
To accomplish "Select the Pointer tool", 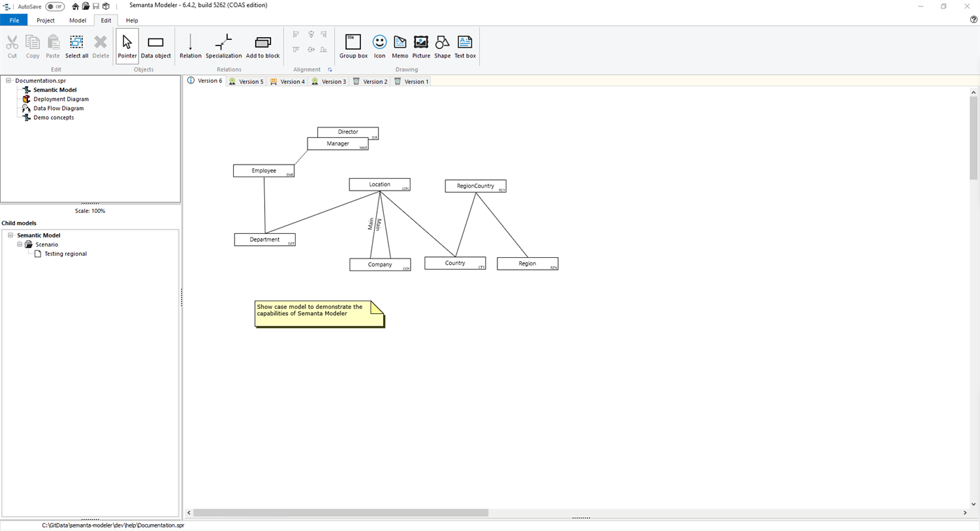I will pyautogui.click(x=127, y=46).
